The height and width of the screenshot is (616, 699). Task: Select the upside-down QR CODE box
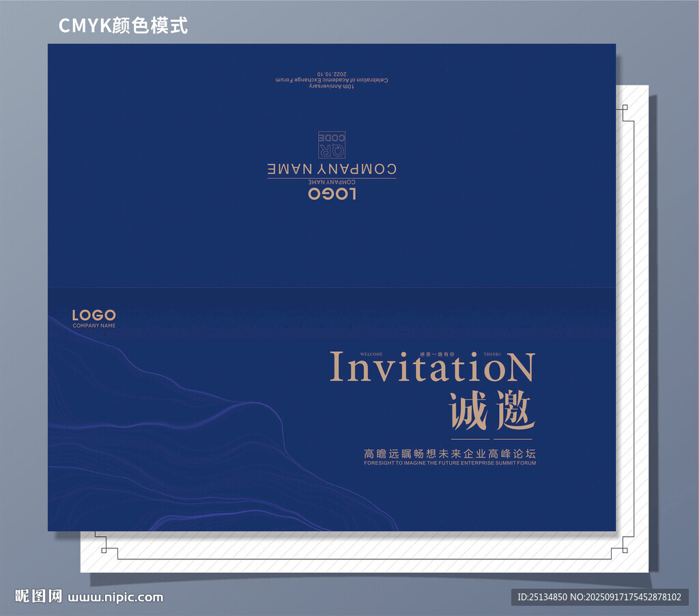[x=332, y=145]
